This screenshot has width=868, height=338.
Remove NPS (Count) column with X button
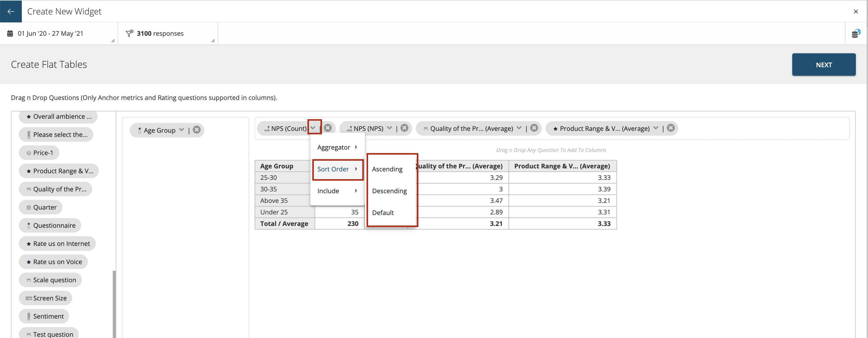coord(328,128)
